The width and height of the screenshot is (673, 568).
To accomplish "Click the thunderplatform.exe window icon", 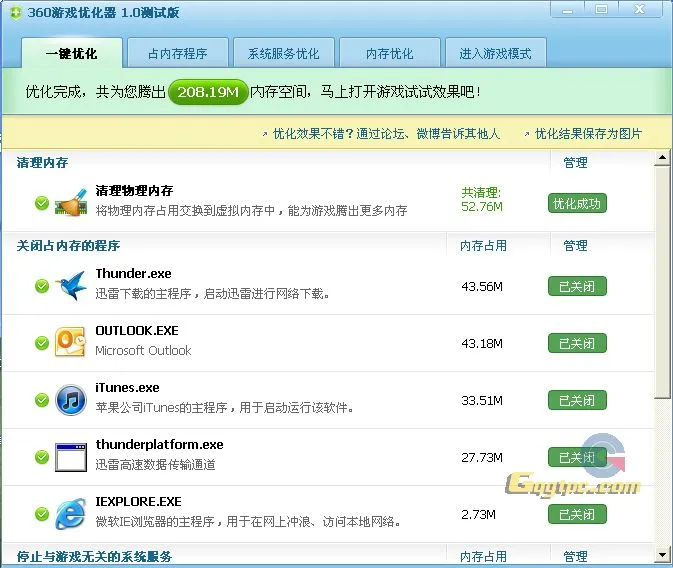I will coord(71,457).
